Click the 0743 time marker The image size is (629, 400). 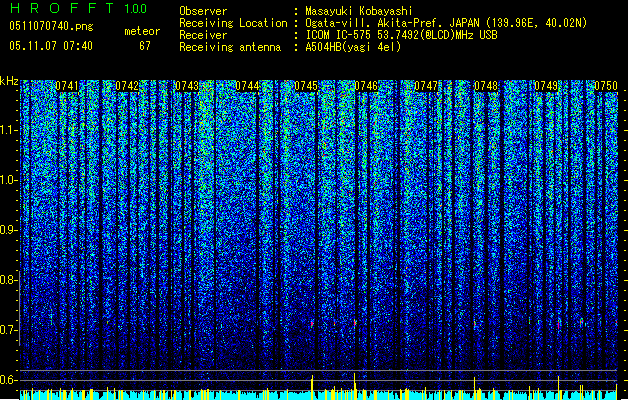[x=187, y=86]
